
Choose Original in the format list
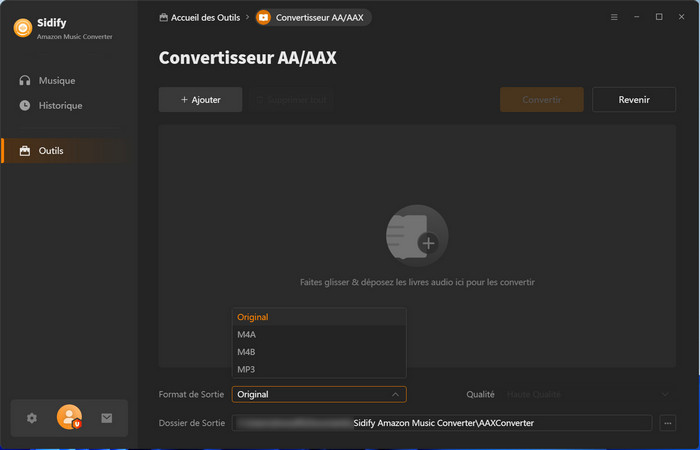[x=319, y=317]
